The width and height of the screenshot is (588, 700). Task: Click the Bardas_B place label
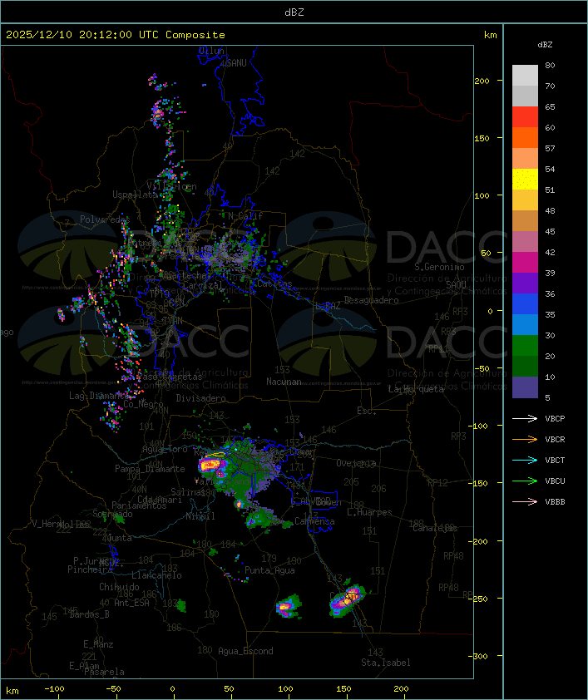(x=89, y=614)
